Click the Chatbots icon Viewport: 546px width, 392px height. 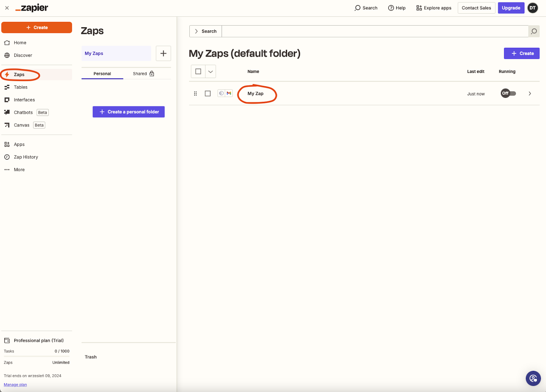pyautogui.click(x=7, y=112)
